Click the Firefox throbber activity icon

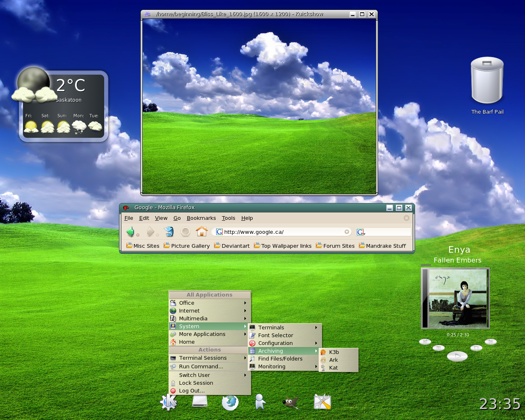click(x=406, y=218)
